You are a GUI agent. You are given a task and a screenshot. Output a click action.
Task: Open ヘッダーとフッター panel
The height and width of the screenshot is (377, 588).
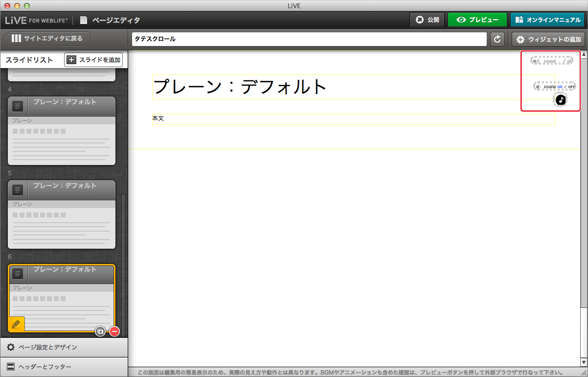[x=64, y=367]
